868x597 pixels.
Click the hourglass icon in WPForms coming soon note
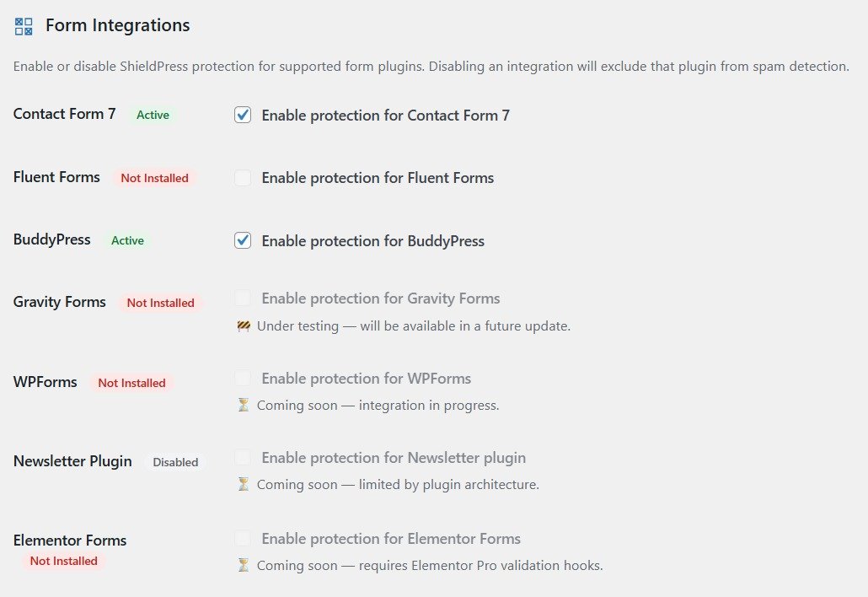[x=244, y=405]
